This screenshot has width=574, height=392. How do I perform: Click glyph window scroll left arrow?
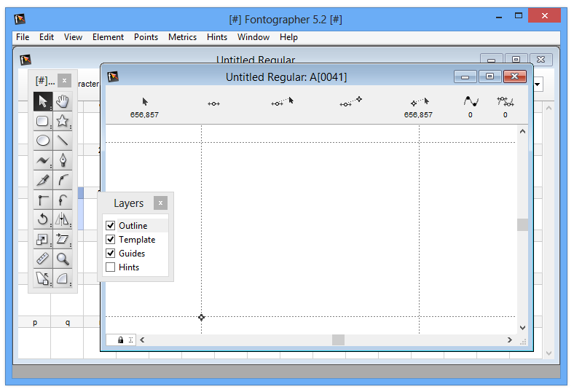click(x=142, y=340)
